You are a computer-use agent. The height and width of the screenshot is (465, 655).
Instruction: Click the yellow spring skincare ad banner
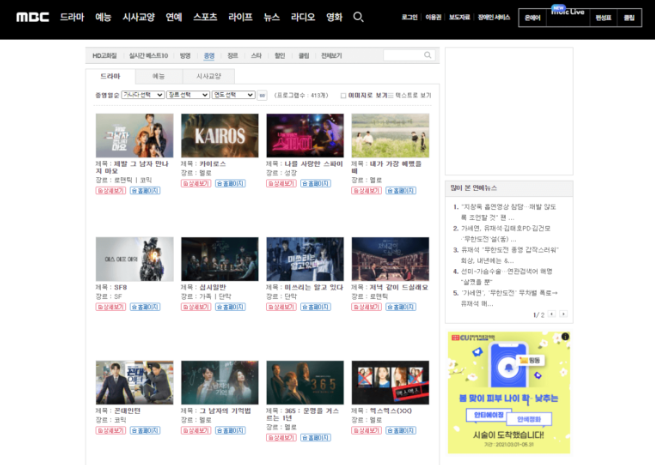(x=509, y=392)
